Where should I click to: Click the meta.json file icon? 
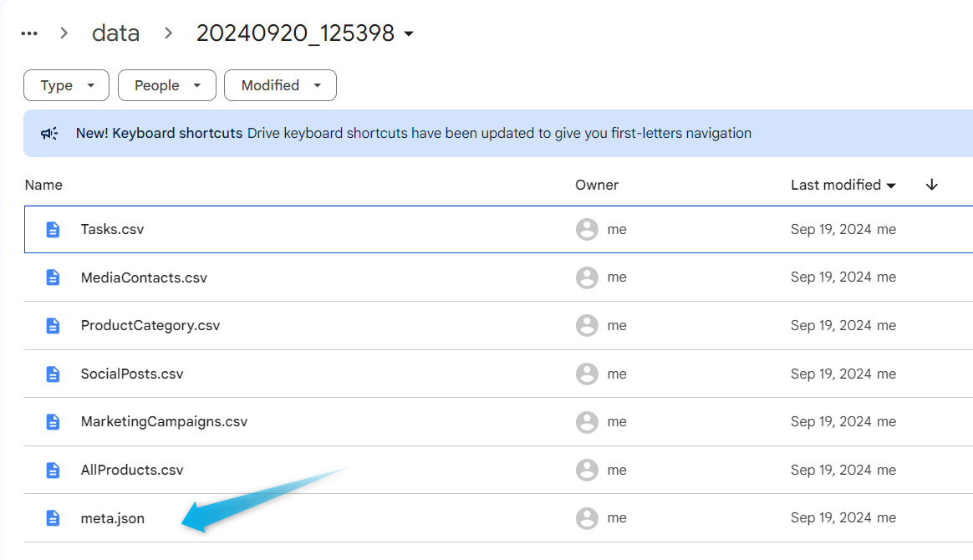(x=53, y=518)
